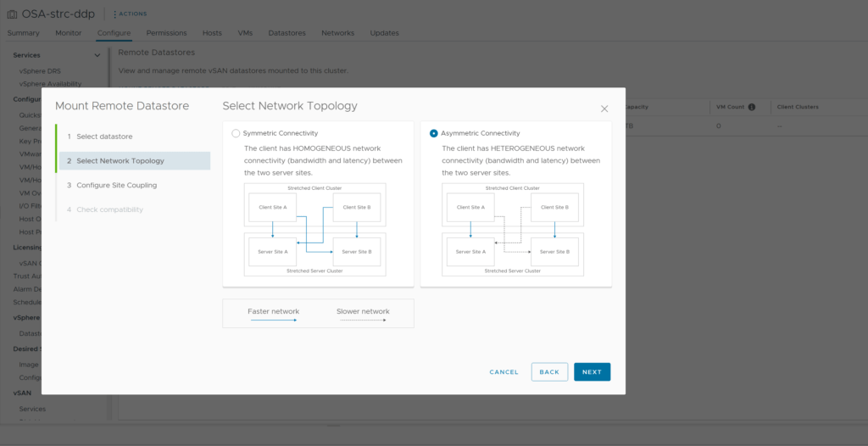Open the Permissions tab

click(x=166, y=33)
